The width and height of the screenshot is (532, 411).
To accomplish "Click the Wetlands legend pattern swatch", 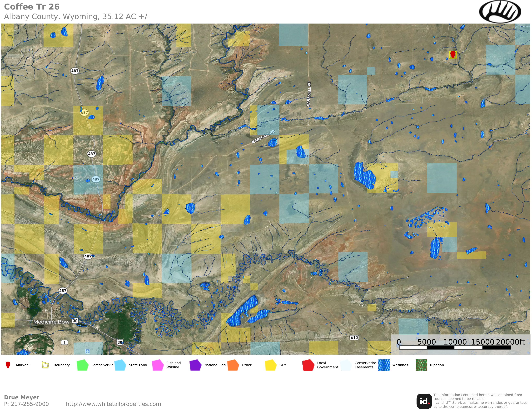I will click(x=384, y=365).
